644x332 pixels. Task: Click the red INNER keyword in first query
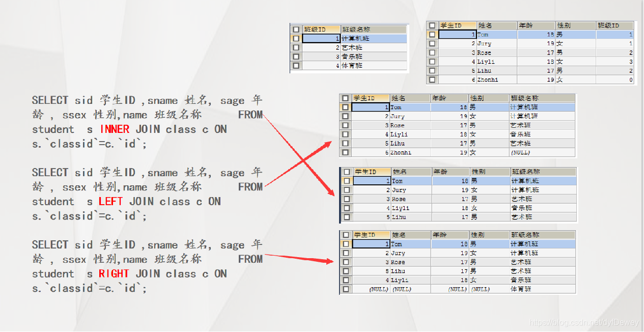pyautogui.click(x=114, y=129)
